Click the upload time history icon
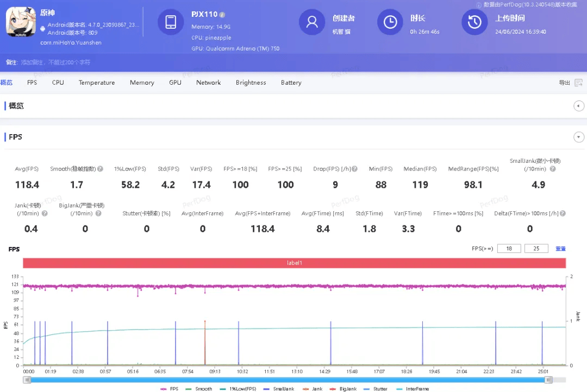This screenshot has height=392, width=587. 474,22
